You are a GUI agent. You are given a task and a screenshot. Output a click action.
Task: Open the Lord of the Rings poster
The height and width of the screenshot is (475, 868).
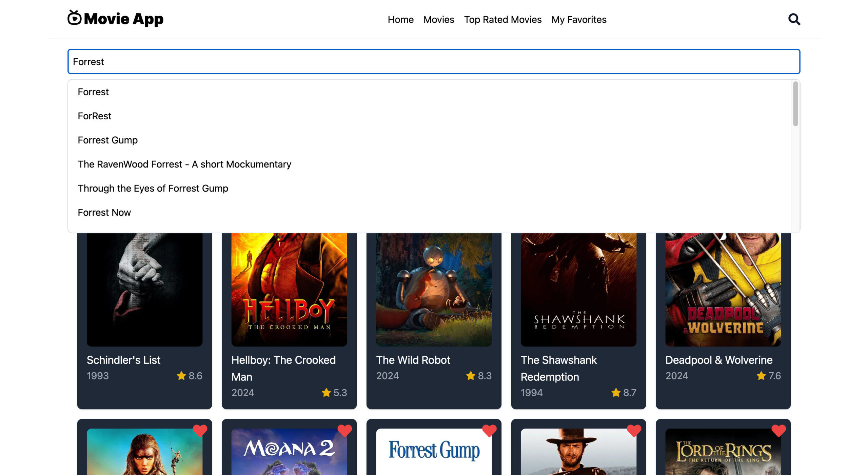(723, 452)
